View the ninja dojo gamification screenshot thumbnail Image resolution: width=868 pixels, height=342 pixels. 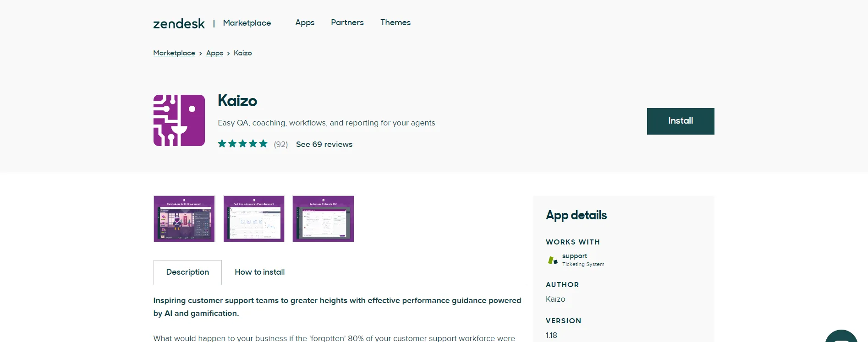pyautogui.click(x=184, y=219)
